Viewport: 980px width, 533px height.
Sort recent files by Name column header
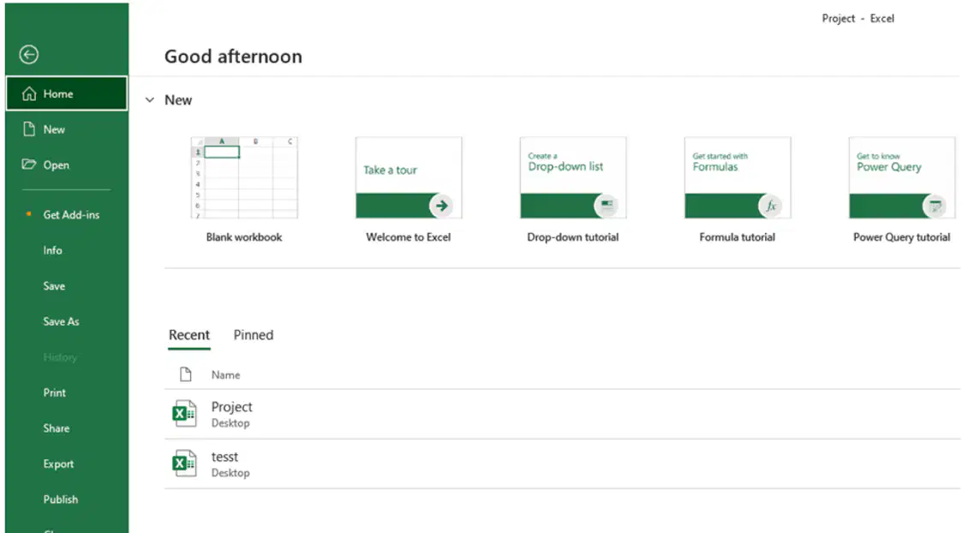225,375
